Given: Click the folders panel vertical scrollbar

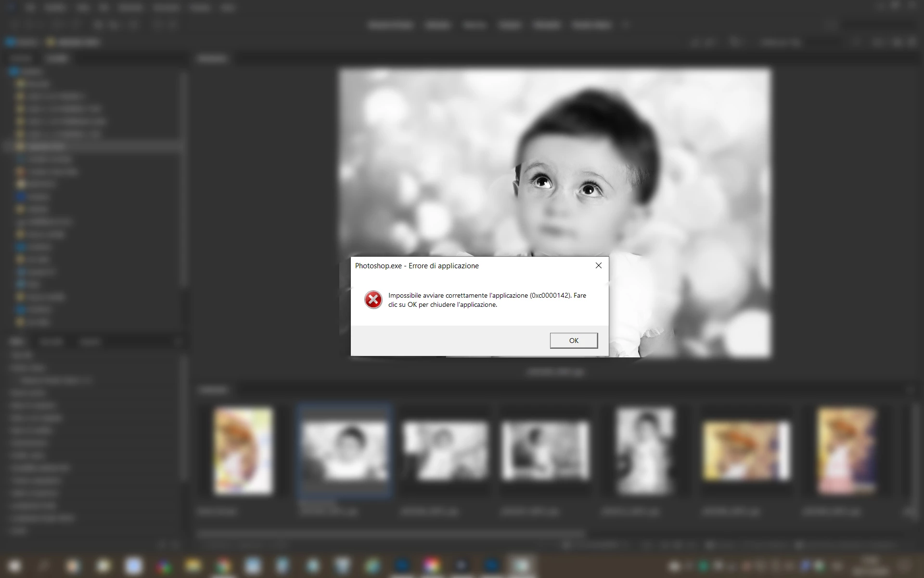Looking at the screenshot, I should (183, 178).
